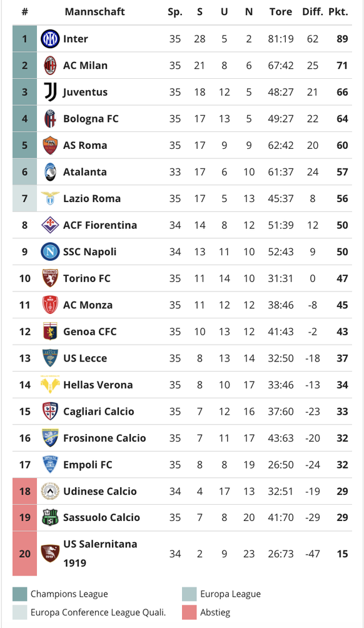Viewport: 364px width, 628px height.
Task: Click the Pkt. column header
Action: coord(338,12)
